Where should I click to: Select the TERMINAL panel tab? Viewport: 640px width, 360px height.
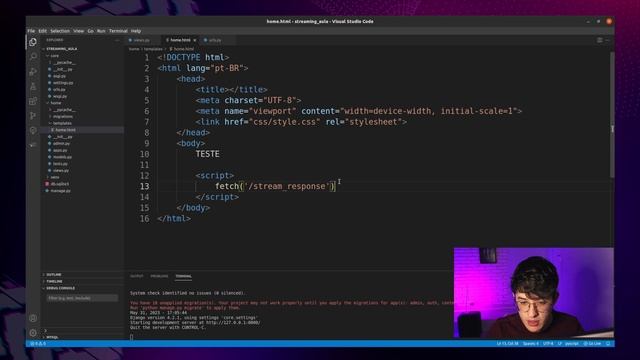coord(183,276)
